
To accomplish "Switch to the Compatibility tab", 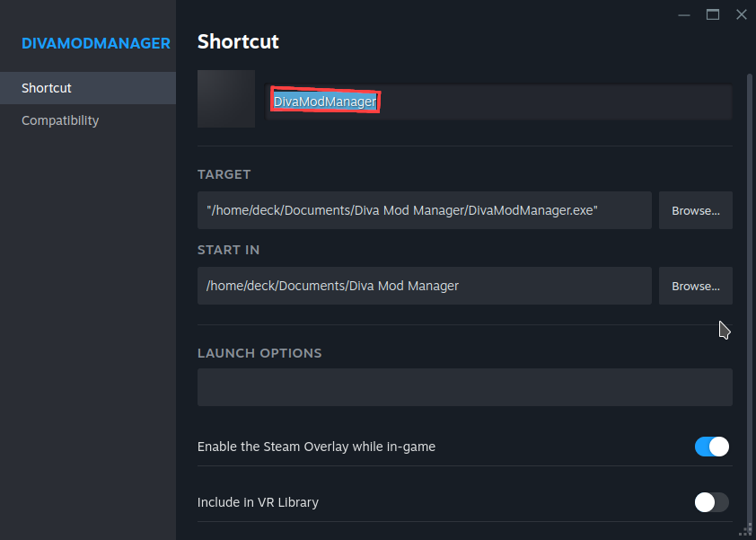I will click(88, 120).
